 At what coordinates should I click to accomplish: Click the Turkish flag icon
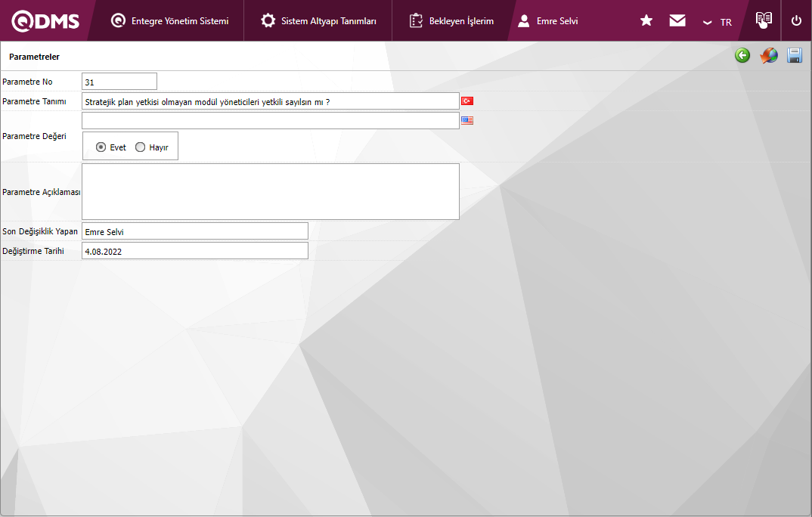point(467,101)
